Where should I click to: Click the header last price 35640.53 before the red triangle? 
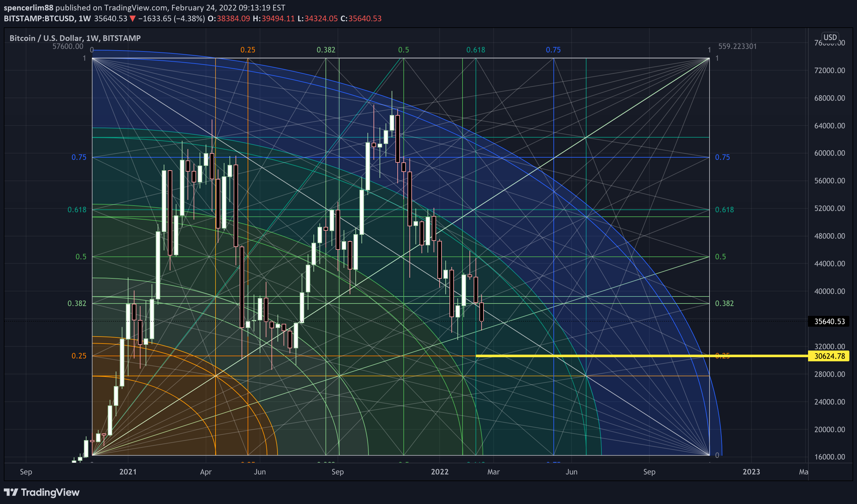tap(111, 18)
